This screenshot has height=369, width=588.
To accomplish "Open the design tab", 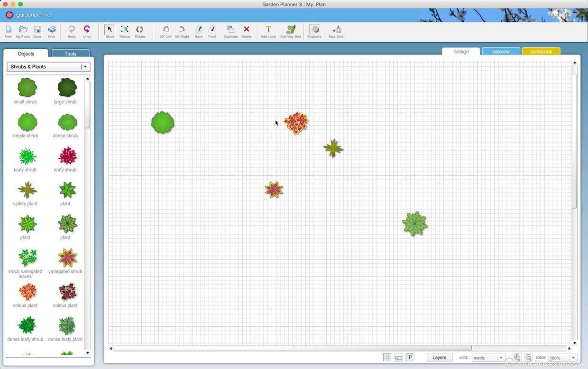I will (x=461, y=52).
